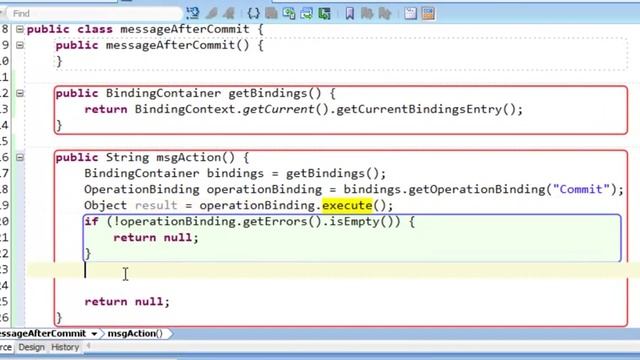Screen dimensions: 640x360
Task: Click "getOperationBinding" method call
Action: tap(477, 189)
